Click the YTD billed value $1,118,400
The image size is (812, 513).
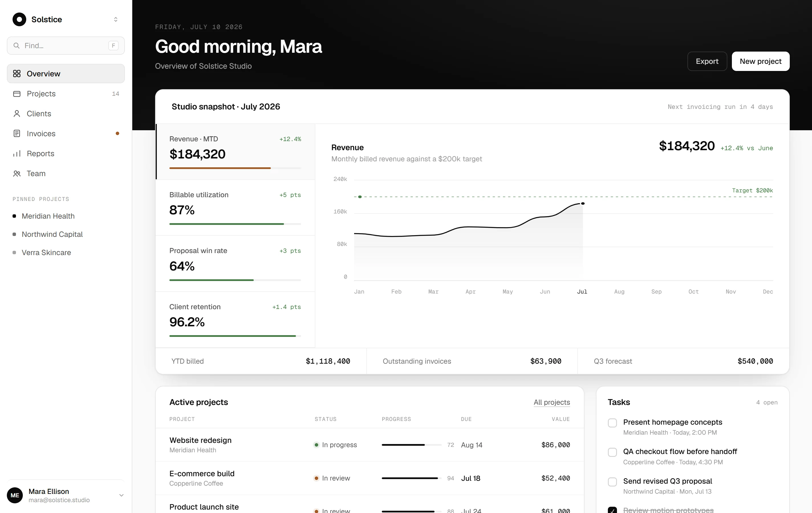328,361
